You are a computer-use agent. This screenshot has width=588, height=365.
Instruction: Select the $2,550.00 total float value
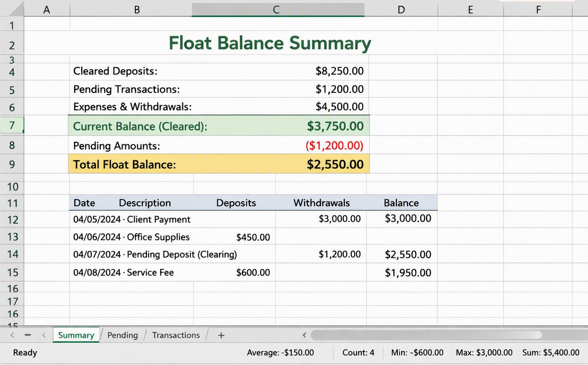click(x=335, y=165)
